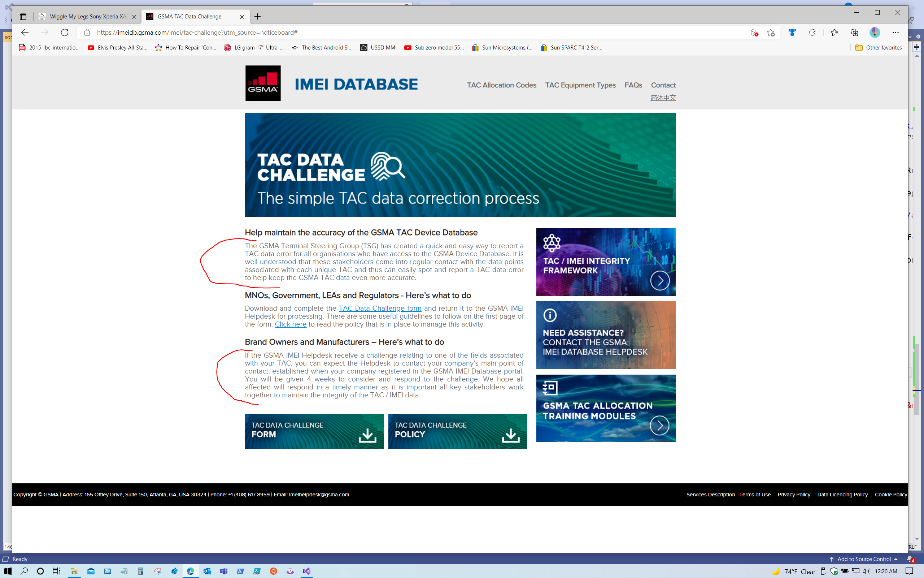Open The Best Android Sl... bookmark

click(x=322, y=48)
